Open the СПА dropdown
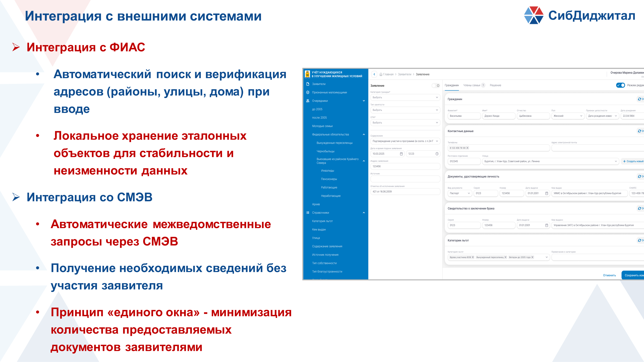The image size is (644, 362). pos(405,123)
